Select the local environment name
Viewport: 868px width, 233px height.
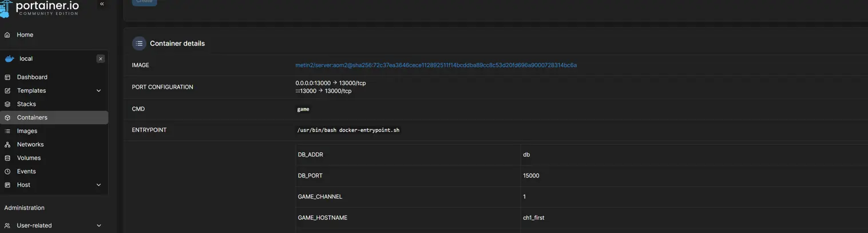[x=26, y=59]
